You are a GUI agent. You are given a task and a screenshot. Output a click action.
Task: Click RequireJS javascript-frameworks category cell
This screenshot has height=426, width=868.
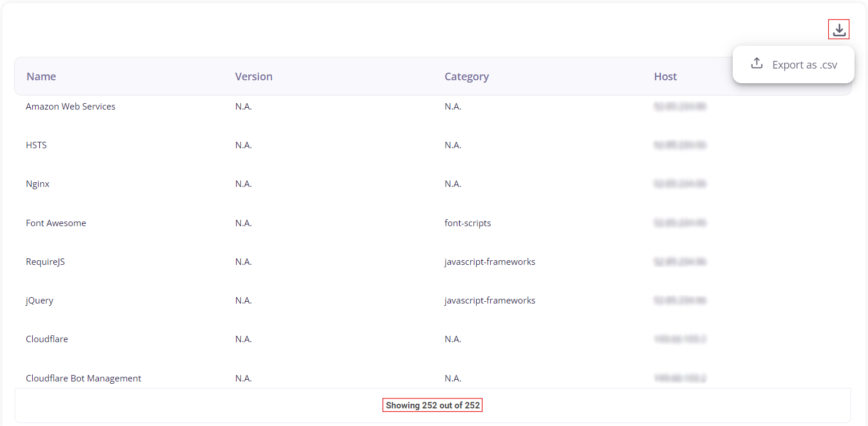click(x=490, y=262)
